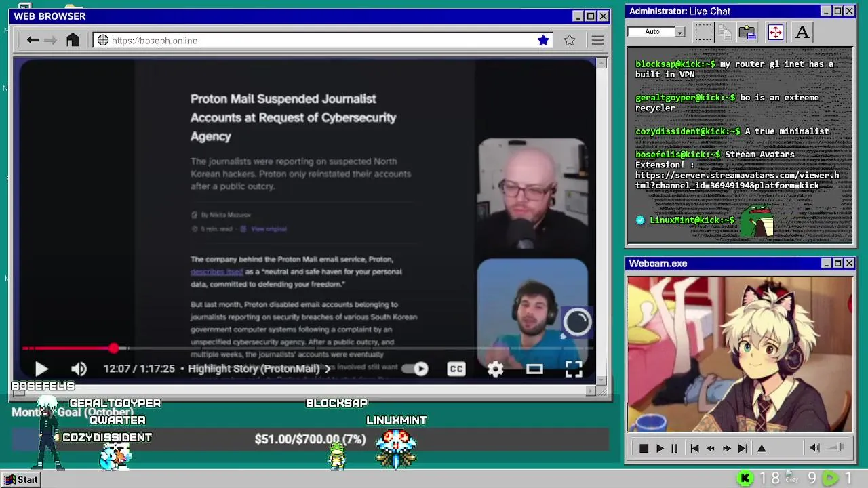Click the browser scrollbar up arrow

(601, 63)
